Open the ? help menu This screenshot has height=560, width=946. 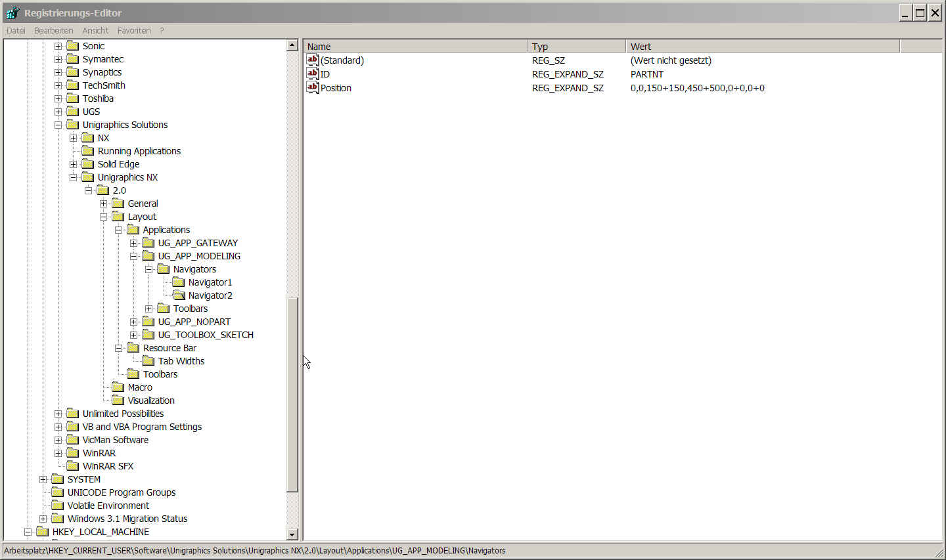click(x=162, y=30)
